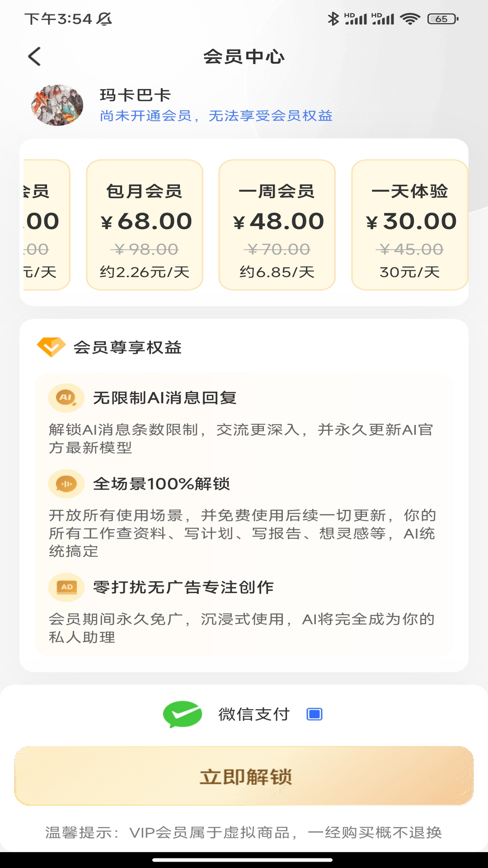The height and width of the screenshot is (868, 488).
Task: Toggle the 微信支付 checkbox
Action: (314, 714)
